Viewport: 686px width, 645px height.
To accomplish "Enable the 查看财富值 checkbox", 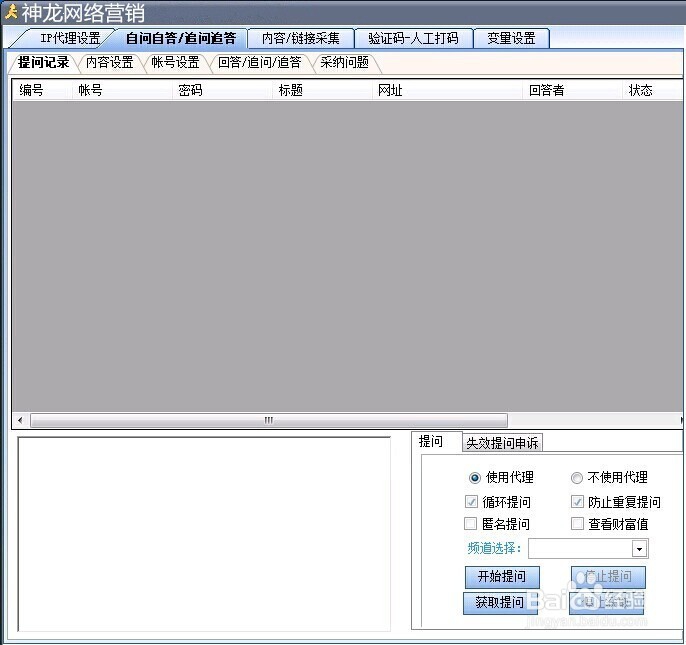I will pos(577,523).
